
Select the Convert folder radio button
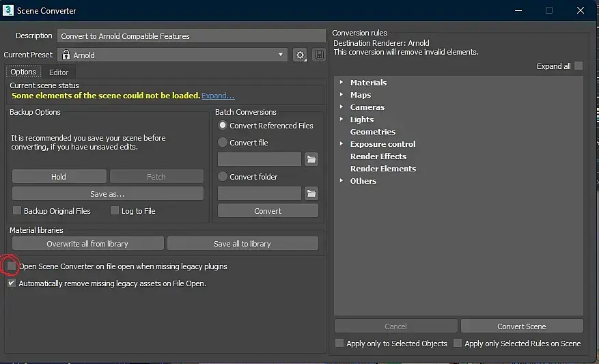coord(223,176)
